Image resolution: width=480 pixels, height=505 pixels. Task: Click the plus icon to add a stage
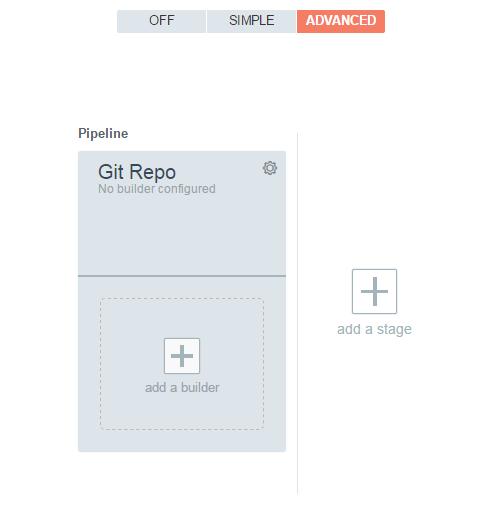coord(374,291)
